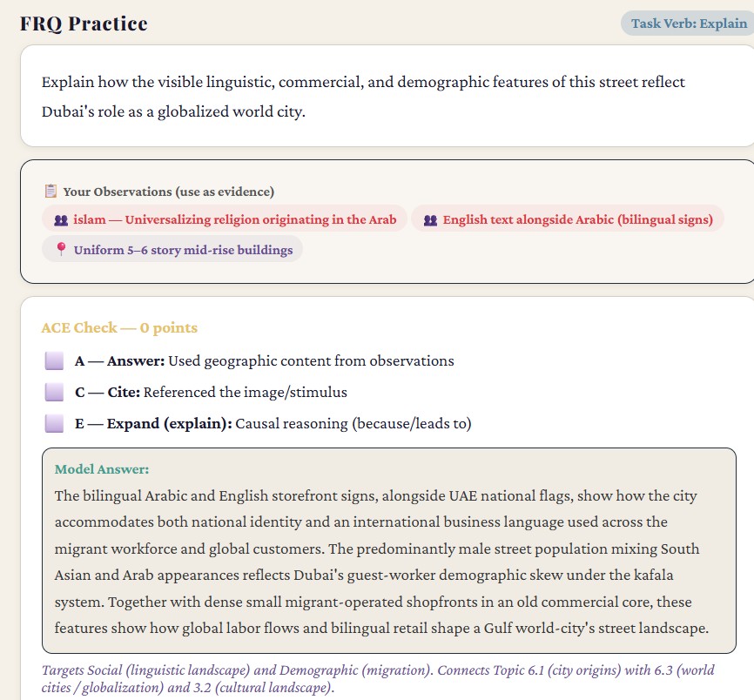Image resolution: width=754 pixels, height=700 pixels.
Task: Click the Your Observations (use as evidence) label
Action: tap(169, 192)
